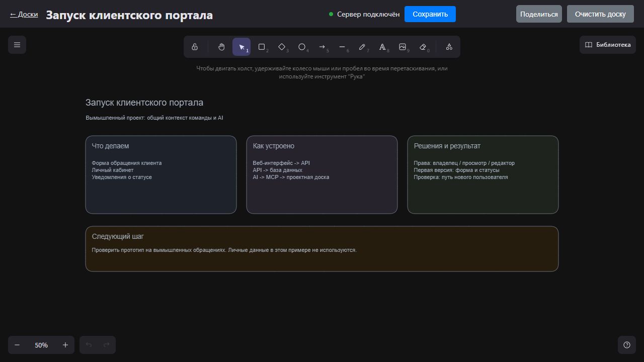
Task: Select the Ellipse shape tool
Action: (302, 47)
